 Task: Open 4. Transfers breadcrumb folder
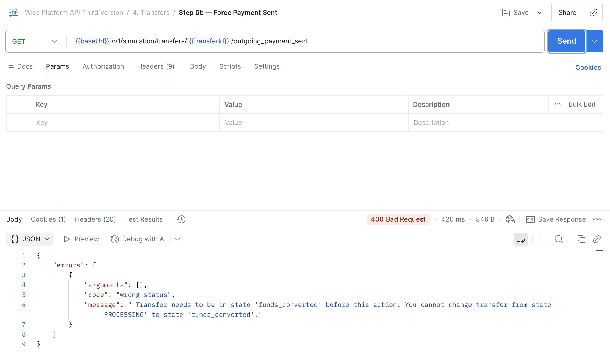click(x=151, y=13)
